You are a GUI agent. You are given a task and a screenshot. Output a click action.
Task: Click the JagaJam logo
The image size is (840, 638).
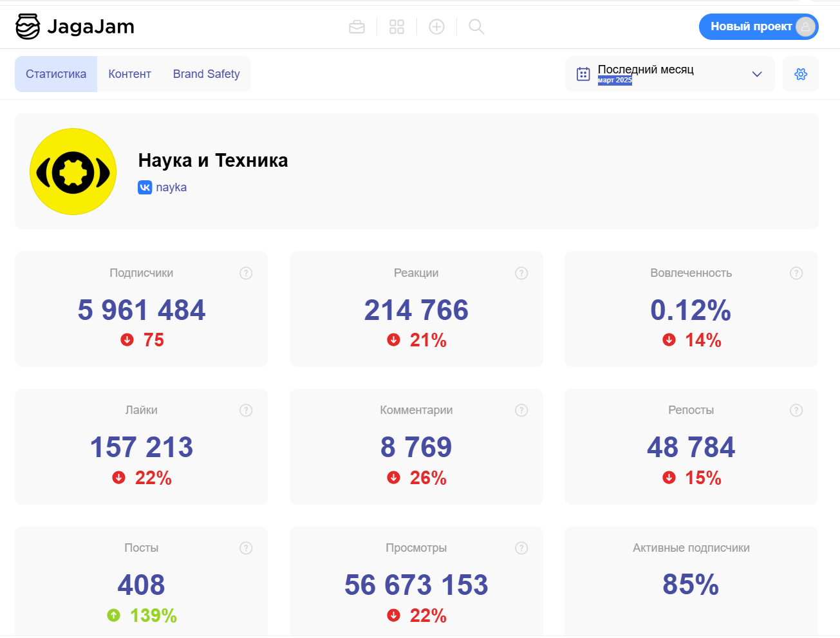tap(75, 26)
